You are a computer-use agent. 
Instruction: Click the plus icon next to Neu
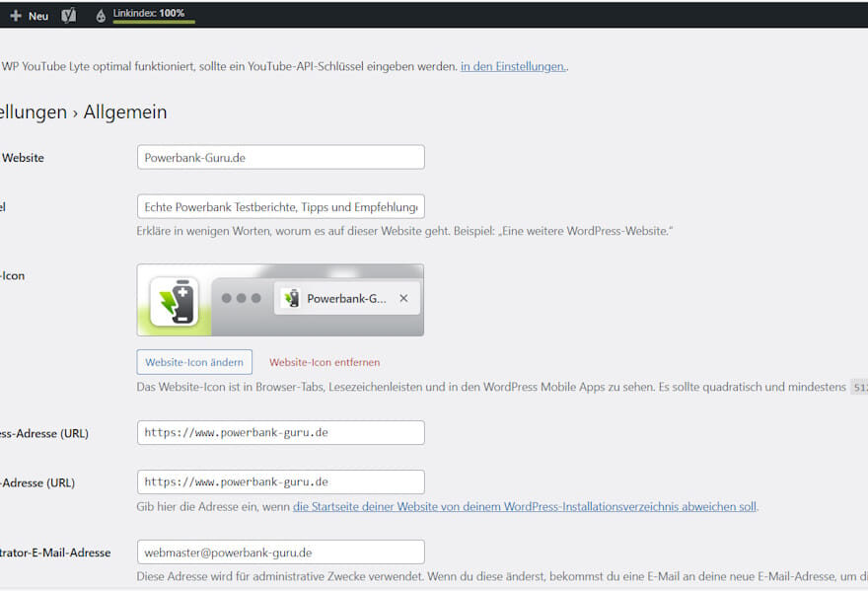coord(16,16)
